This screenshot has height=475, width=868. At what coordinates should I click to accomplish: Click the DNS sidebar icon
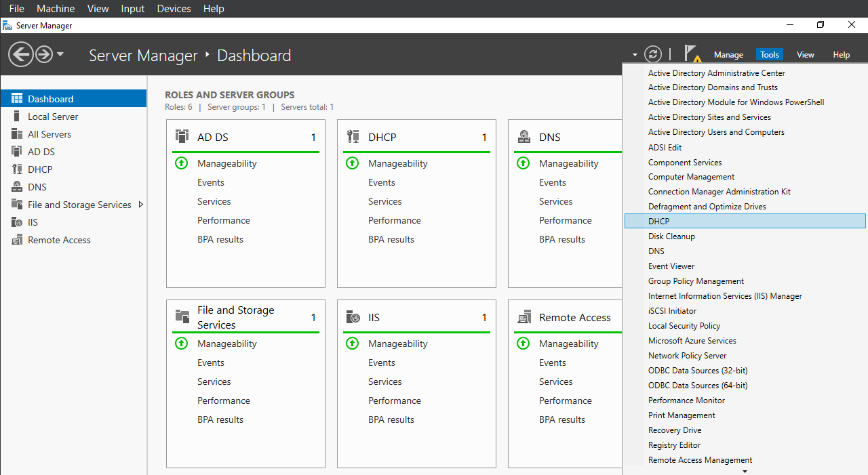coord(17,187)
